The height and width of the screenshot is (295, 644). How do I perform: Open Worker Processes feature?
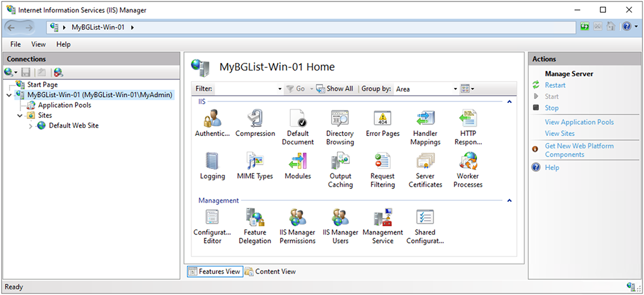(x=468, y=170)
